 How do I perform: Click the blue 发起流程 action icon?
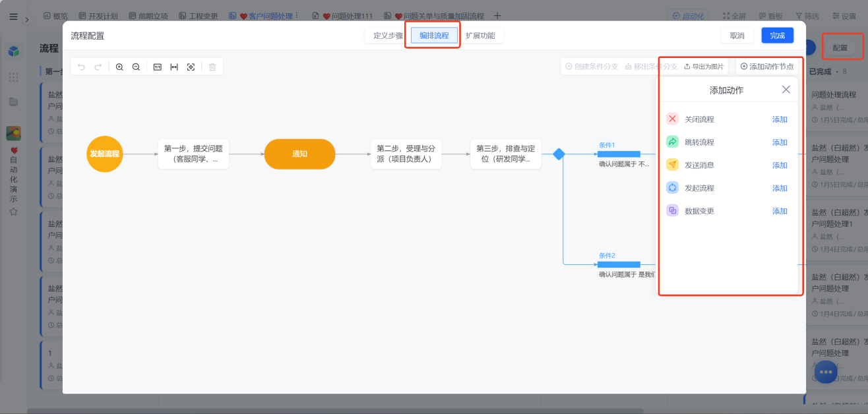(x=672, y=188)
